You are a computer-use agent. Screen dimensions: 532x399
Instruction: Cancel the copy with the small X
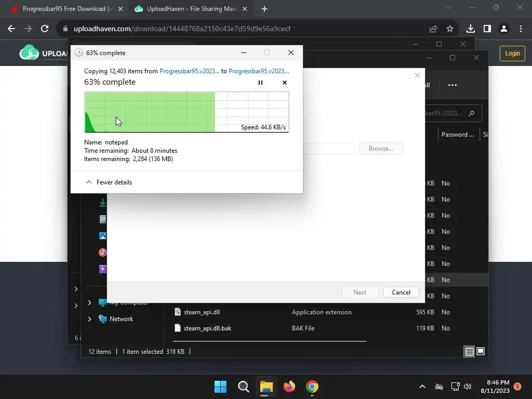click(284, 83)
